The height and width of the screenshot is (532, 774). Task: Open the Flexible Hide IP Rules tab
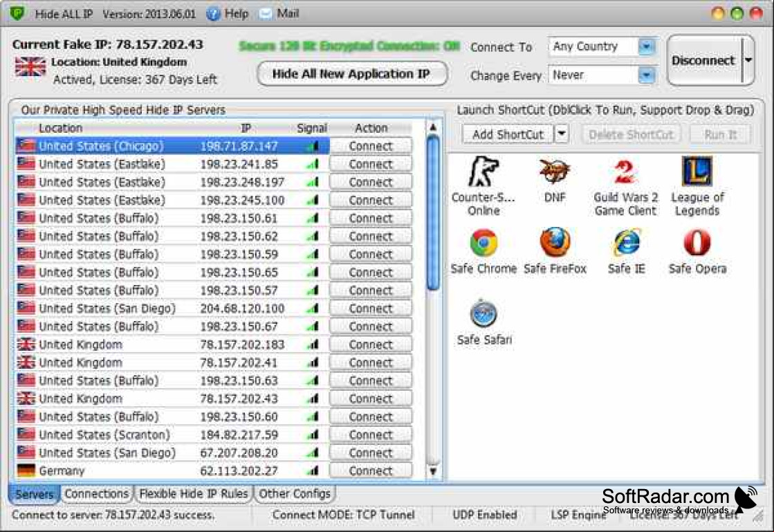(x=194, y=493)
